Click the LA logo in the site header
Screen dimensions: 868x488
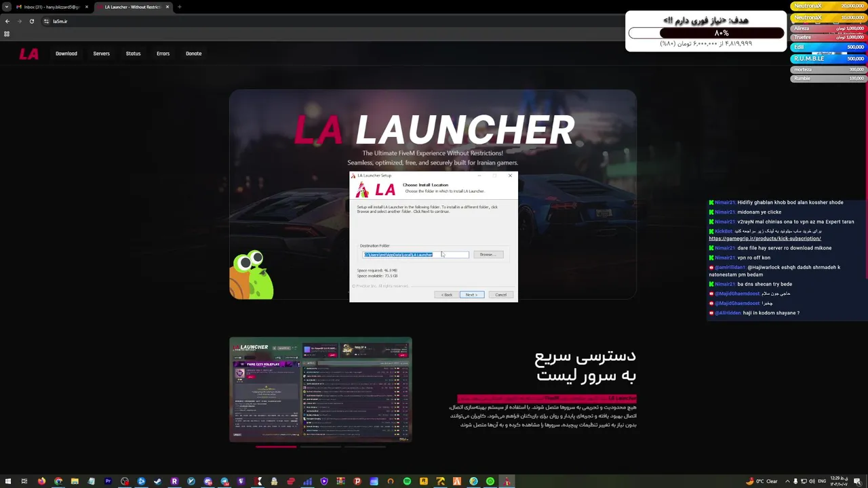coord(28,54)
